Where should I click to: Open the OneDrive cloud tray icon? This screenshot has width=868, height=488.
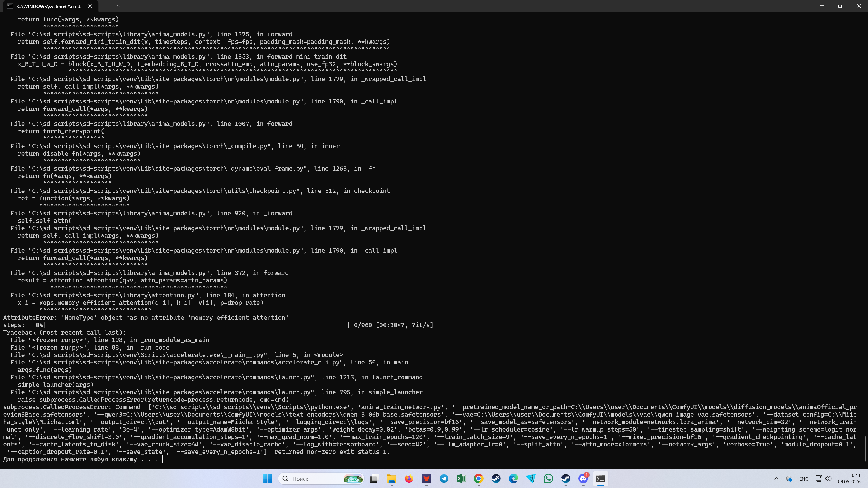click(789, 479)
